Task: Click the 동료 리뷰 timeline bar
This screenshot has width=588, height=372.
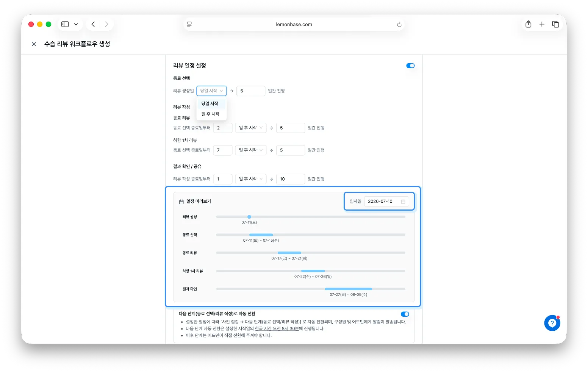Action: click(x=289, y=253)
